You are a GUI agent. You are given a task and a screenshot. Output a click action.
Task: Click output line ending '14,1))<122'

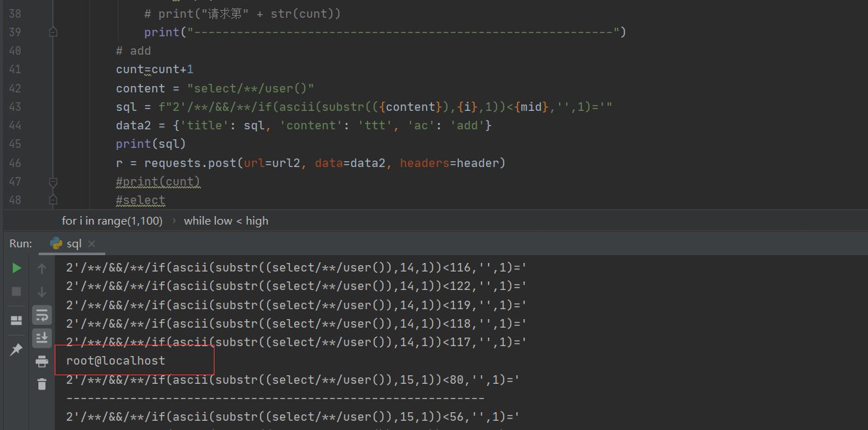[x=296, y=286]
